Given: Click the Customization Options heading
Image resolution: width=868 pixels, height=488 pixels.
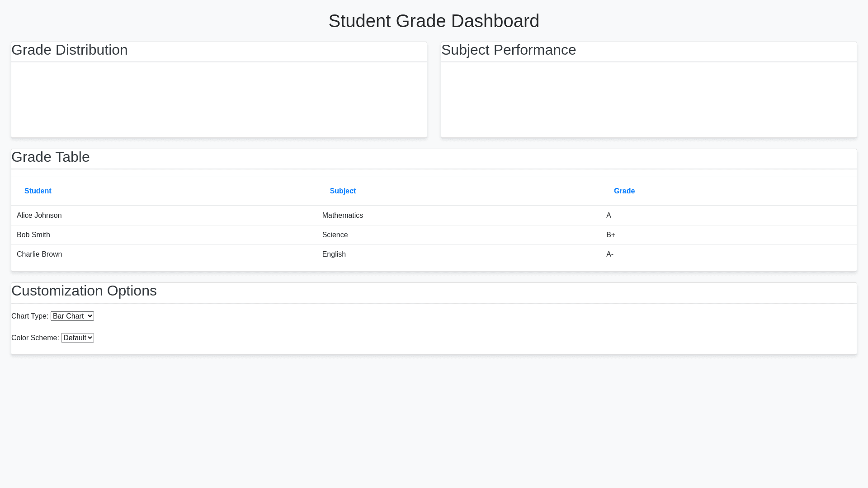Looking at the screenshot, I should 84,291.
